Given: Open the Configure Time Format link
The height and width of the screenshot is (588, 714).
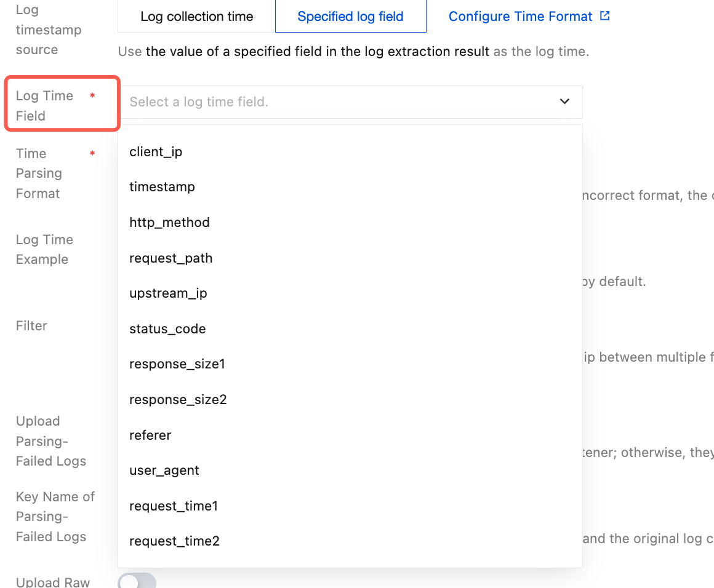Looking at the screenshot, I should 521,17.
